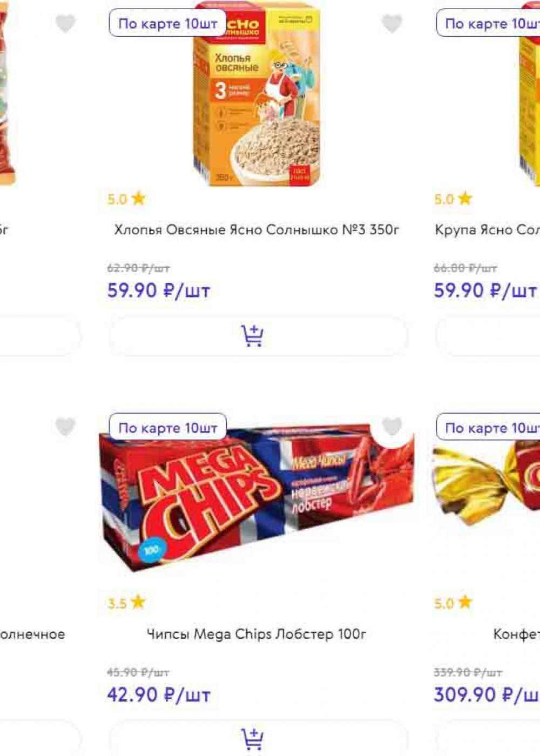Open the oat flakes box product image
Screen dimensions: 540x756
click(x=258, y=94)
